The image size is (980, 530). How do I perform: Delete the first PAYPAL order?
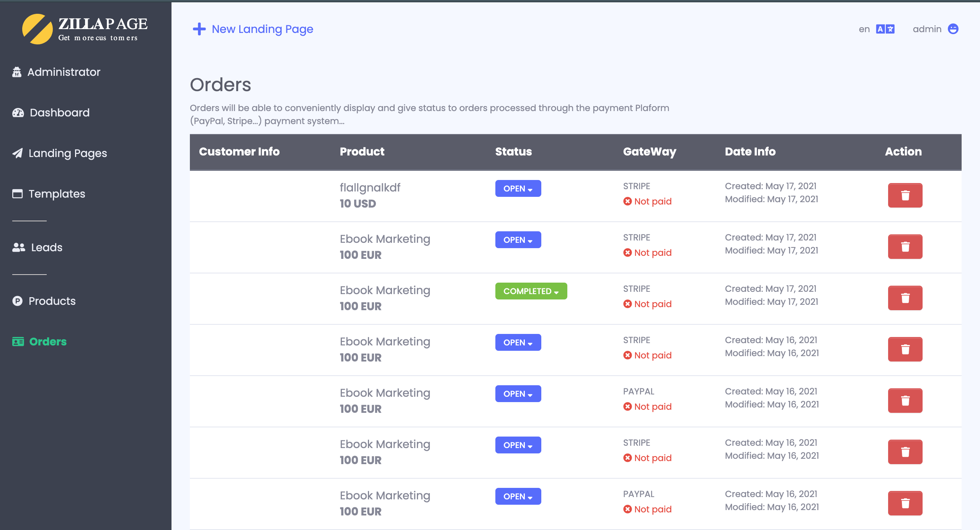905,401
